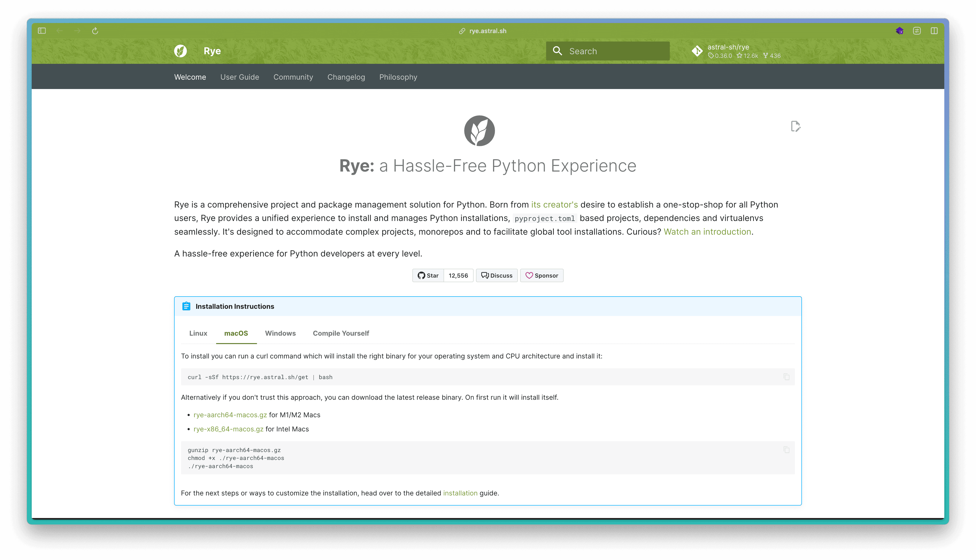Viewport: 976px width, 560px height.
Task: Open the User Guide section
Action: pyautogui.click(x=239, y=77)
